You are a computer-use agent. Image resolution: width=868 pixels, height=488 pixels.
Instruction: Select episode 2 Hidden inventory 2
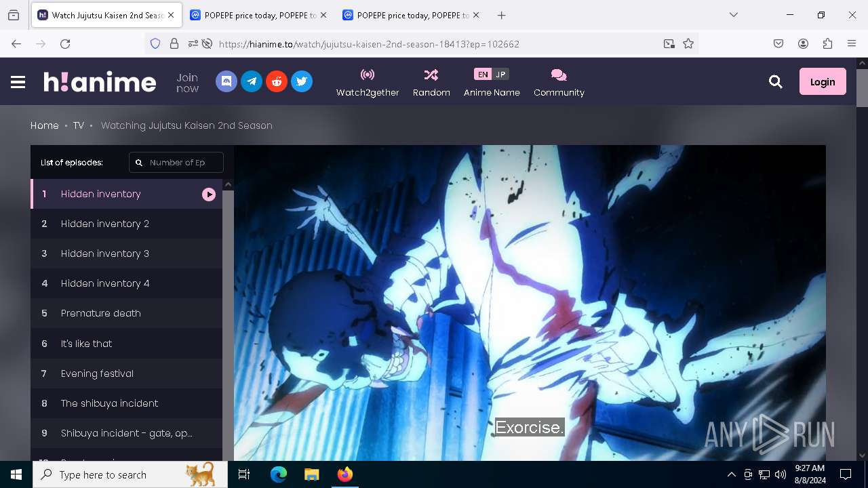coord(126,224)
